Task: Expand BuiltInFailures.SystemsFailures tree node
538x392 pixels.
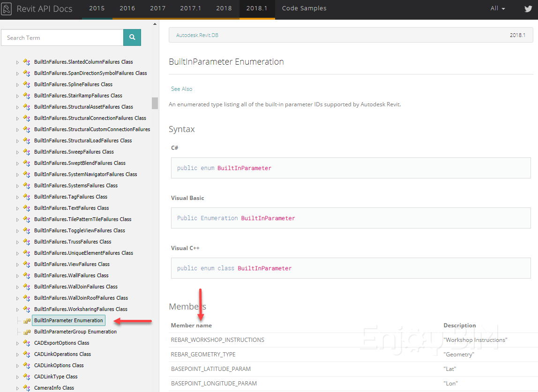Action: click(x=17, y=186)
